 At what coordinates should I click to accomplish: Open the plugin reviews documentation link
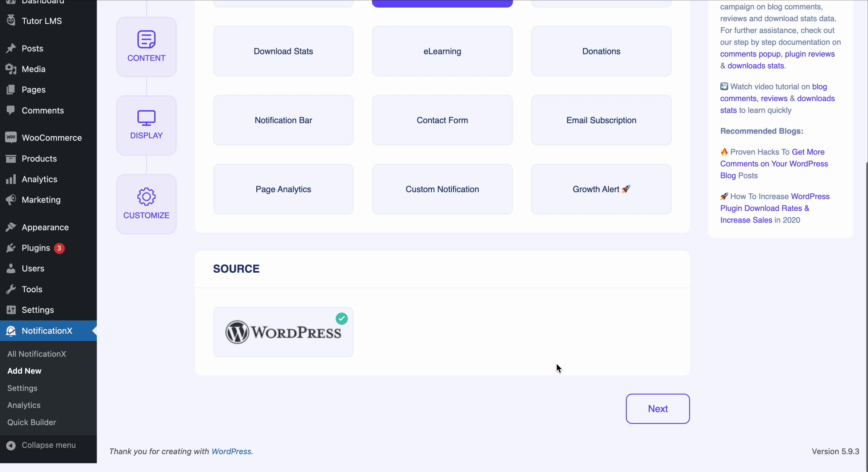pos(809,54)
